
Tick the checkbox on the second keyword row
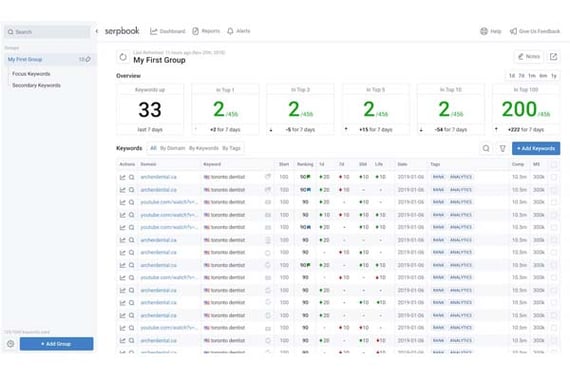coord(554,190)
